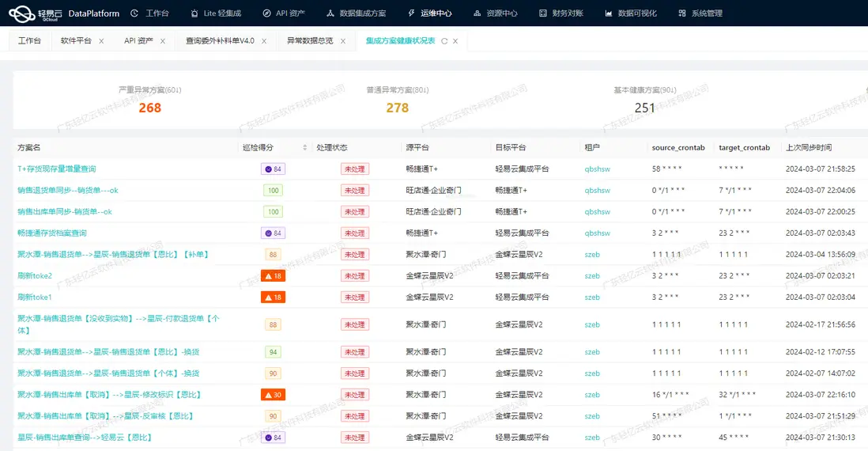Close the API 资产 tab

[163, 41]
